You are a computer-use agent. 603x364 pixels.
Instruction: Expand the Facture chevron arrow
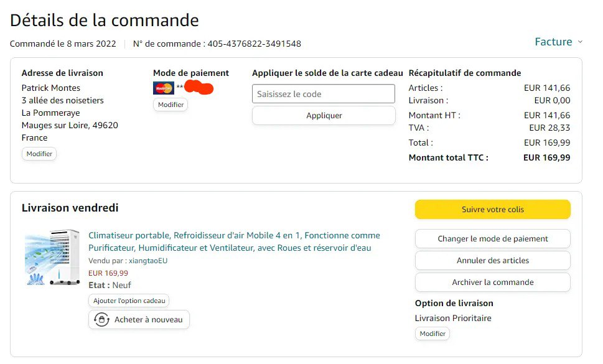click(x=580, y=42)
